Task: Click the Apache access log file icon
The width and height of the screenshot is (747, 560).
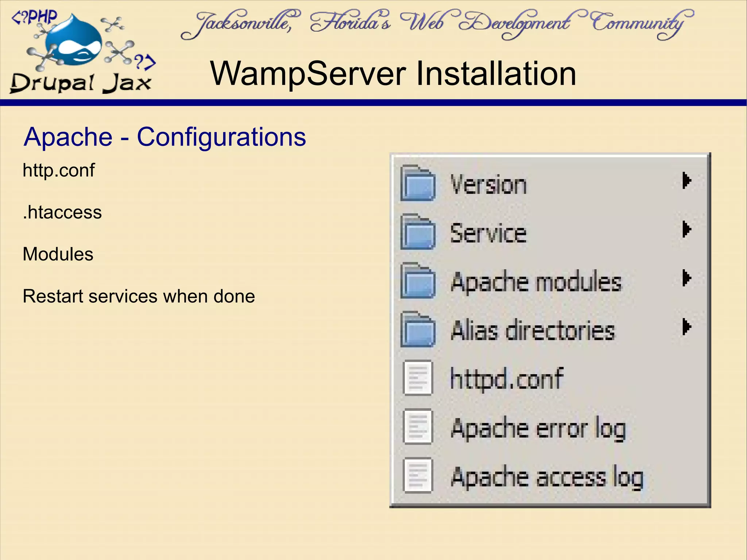Action: (x=418, y=475)
